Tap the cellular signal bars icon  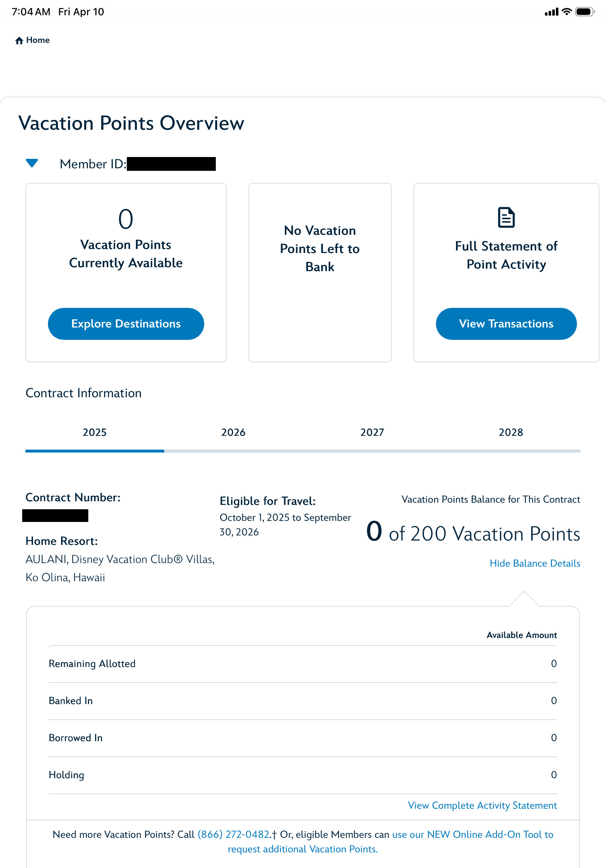551,12
